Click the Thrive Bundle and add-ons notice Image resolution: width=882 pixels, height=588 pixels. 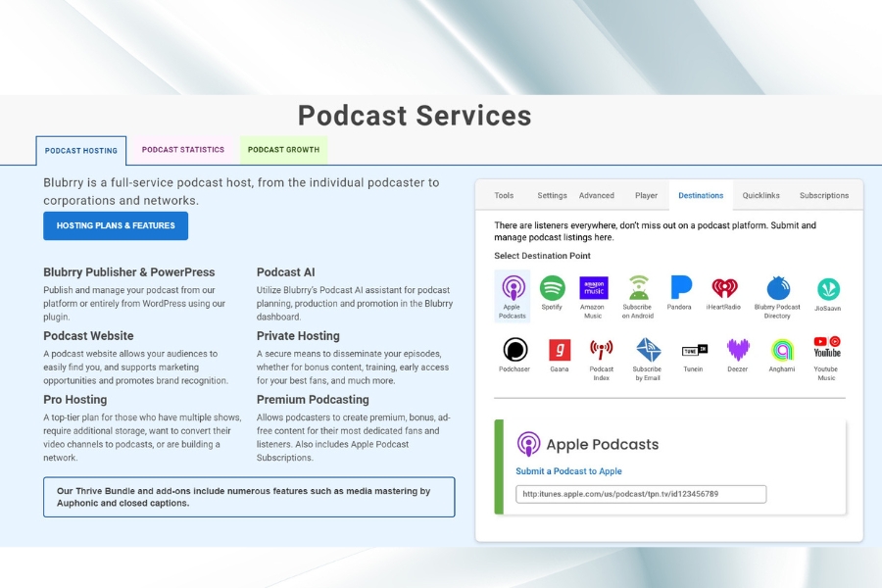pyautogui.click(x=249, y=497)
